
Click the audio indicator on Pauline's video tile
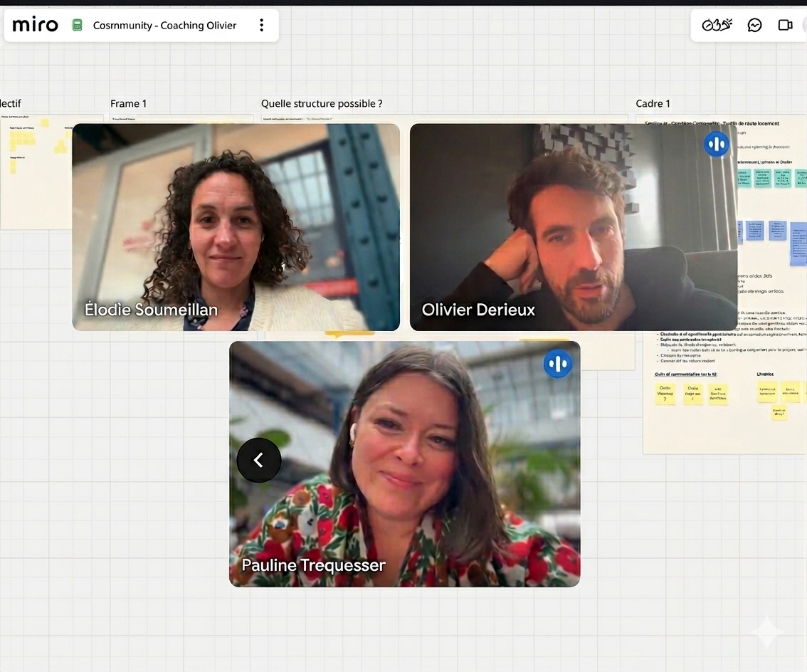[x=558, y=363]
